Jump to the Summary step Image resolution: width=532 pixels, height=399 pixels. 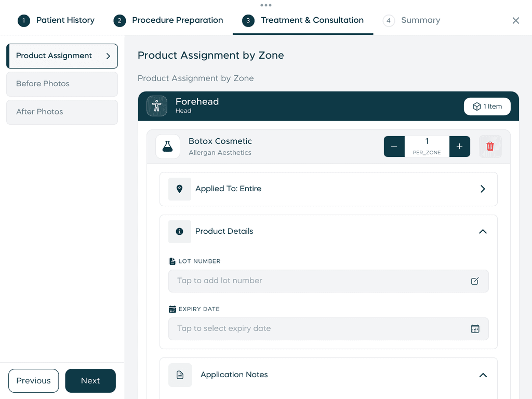411,20
